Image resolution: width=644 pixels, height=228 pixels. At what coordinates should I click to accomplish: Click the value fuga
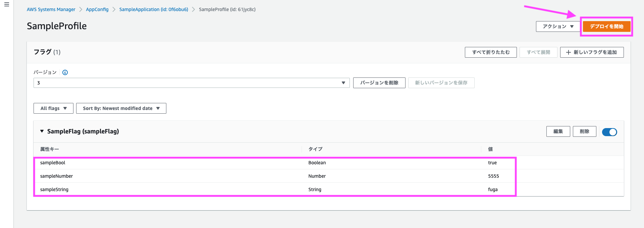[x=493, y=189]
